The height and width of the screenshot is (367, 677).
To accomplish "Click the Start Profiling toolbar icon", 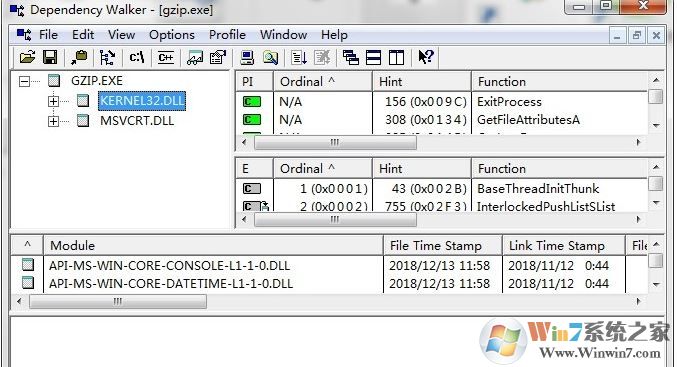I will (299, 57).
